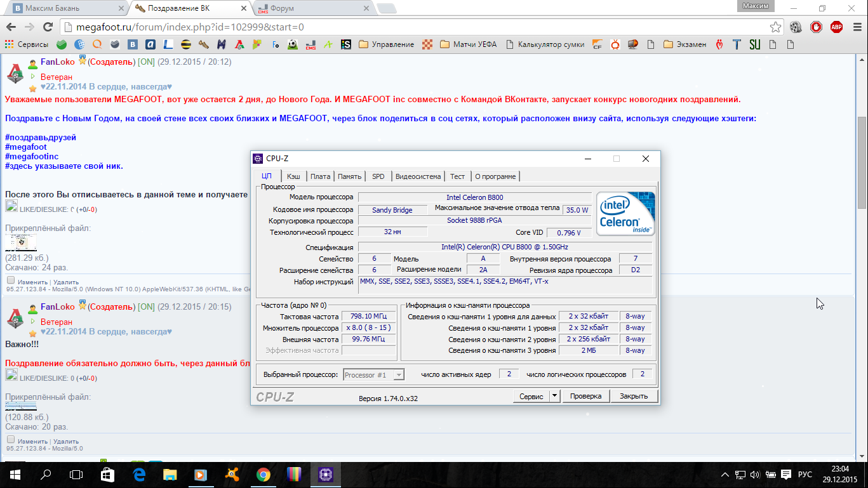Tick the checkbox beside first post's Изменить
Image resolution: width=868 pixels, height=488 pixels.
point(11,280)
